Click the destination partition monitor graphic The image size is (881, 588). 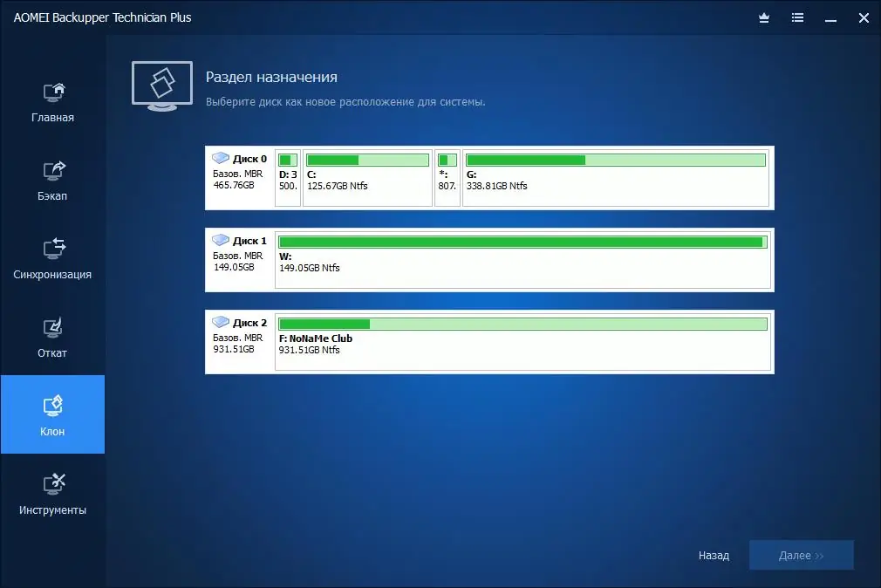(161, 85)
